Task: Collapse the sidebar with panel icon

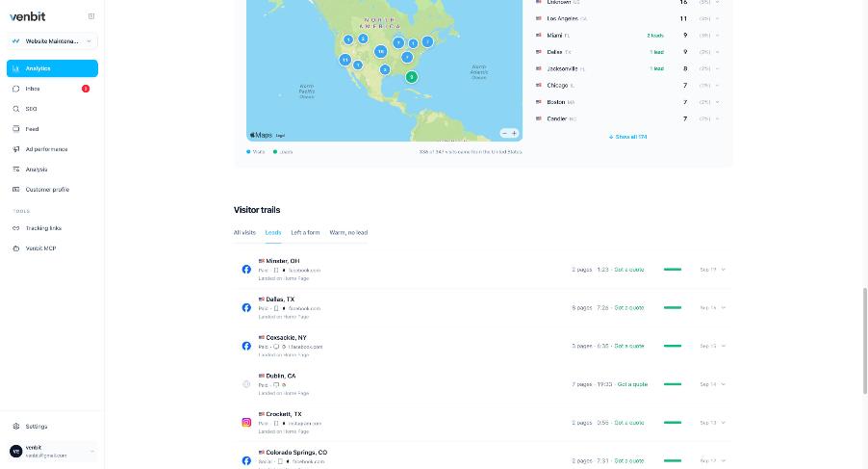Action: [91, 16]
